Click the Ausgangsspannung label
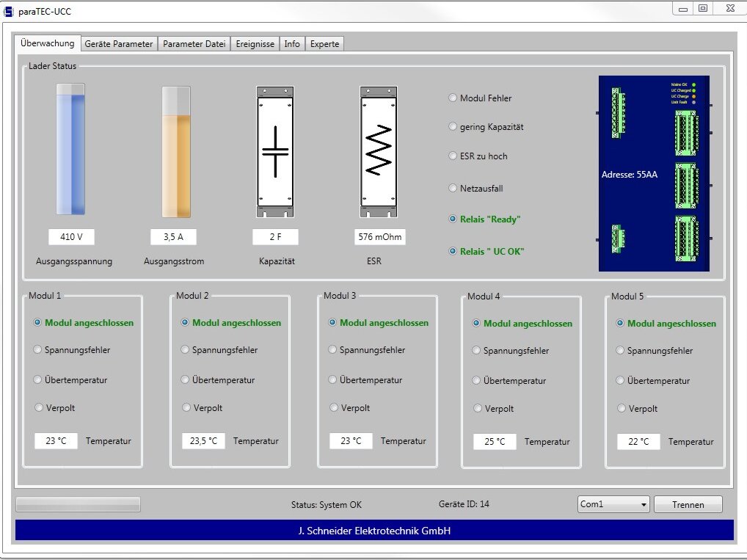 74,261
